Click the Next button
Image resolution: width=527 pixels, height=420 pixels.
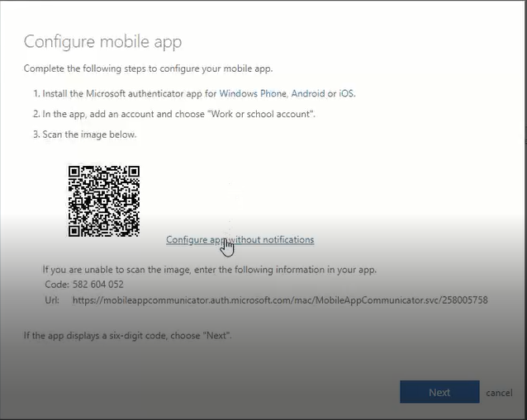(x=439, y=392)
